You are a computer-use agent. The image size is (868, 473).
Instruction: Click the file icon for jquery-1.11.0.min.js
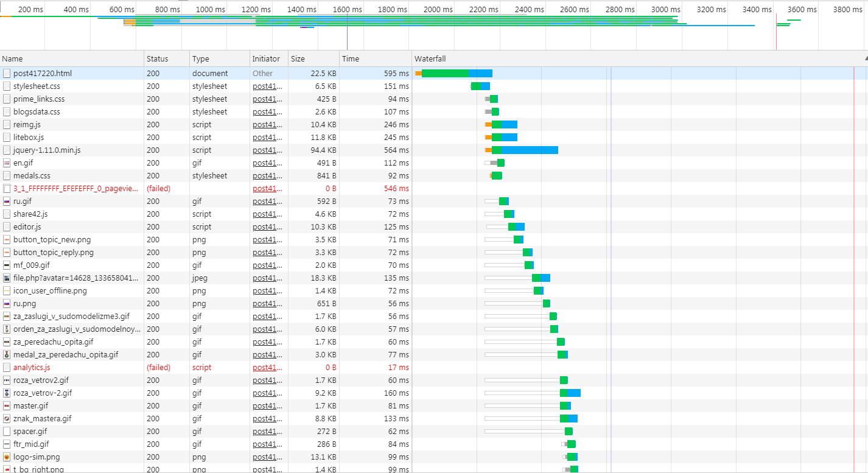[x=7, y=150]
